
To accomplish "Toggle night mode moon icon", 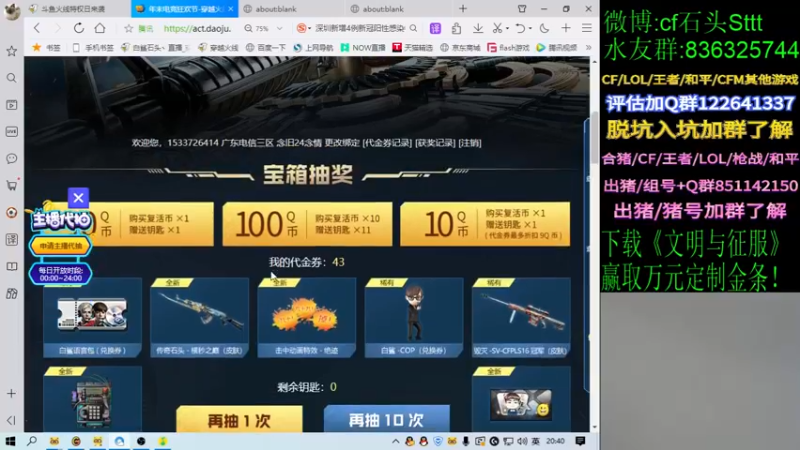I will pos(544,29).
